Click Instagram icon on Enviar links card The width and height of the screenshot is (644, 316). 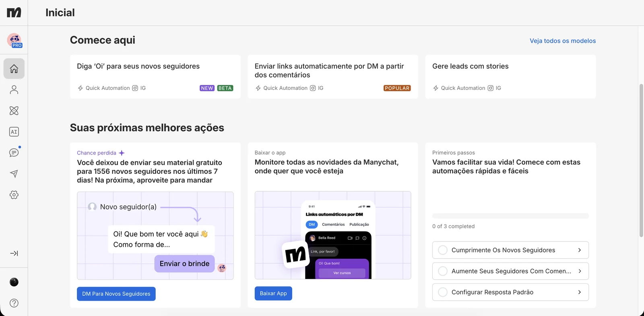313,88
